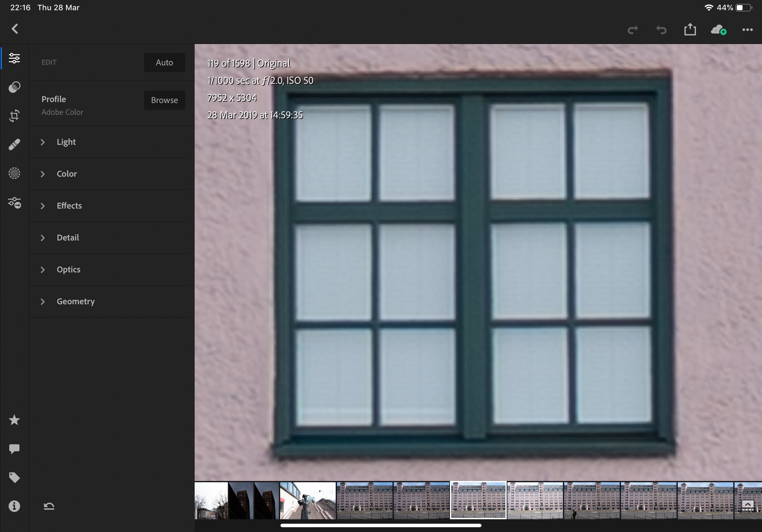Image resolution: width=762 pixels, height=532 pixels.
Task: Expand the Color section
Action: point(66,174)
